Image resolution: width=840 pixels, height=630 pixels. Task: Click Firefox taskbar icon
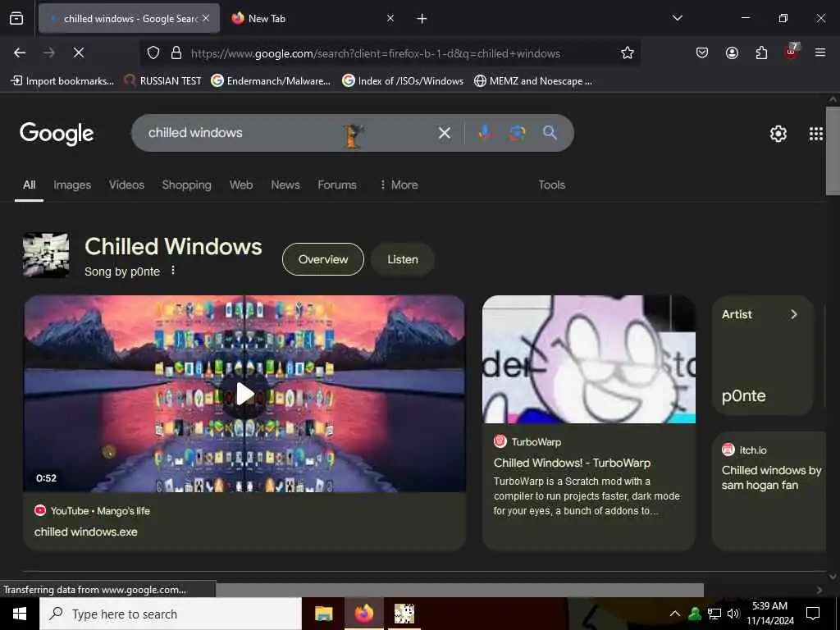pyautogui.click(x=363, y=614)
